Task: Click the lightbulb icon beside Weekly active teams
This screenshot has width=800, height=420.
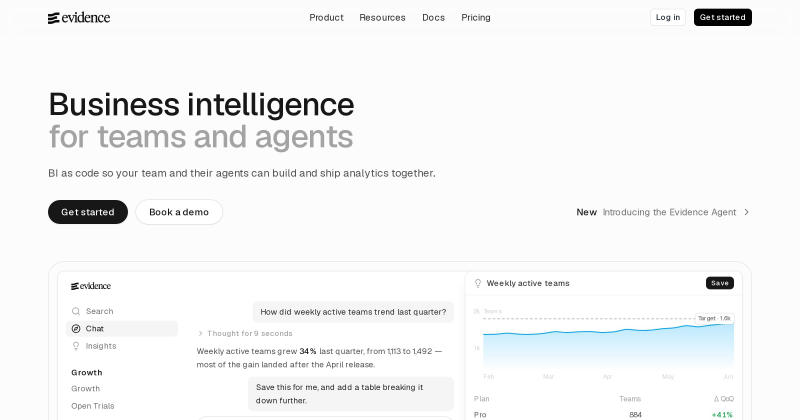Action: coord(478,283)
